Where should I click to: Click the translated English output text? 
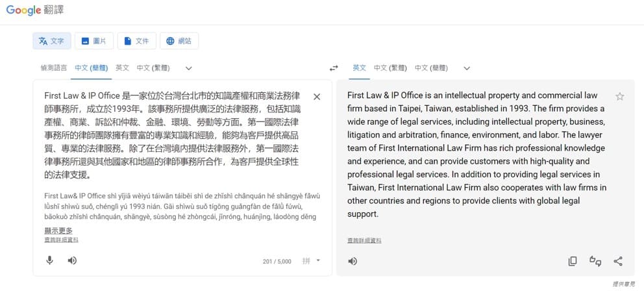[x=477, y=155]
